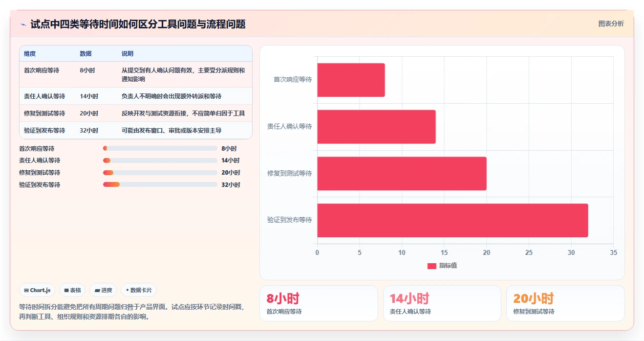This screenshot has height=341, width=644.
Task: Open the 8小时 首次响应等待 data card
Action: tap(319, 303)
